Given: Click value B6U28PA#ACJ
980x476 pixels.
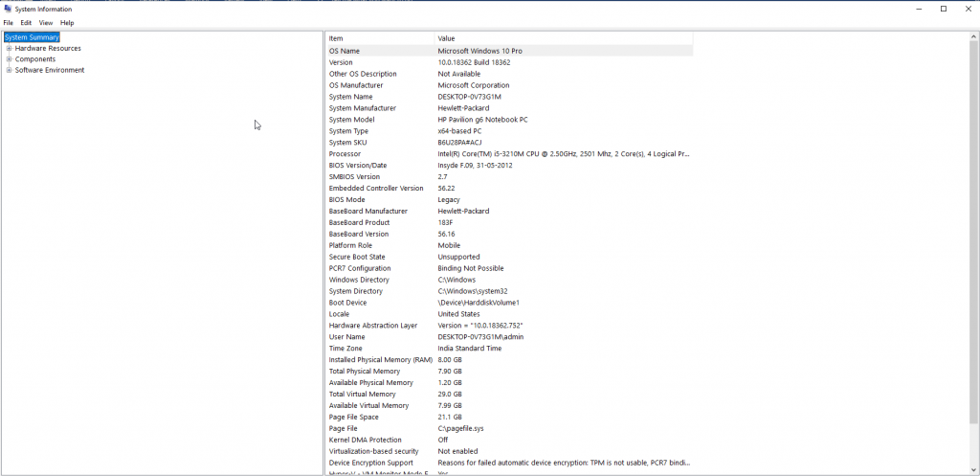Looking at the screenshot, I should [x=459, y=143].
